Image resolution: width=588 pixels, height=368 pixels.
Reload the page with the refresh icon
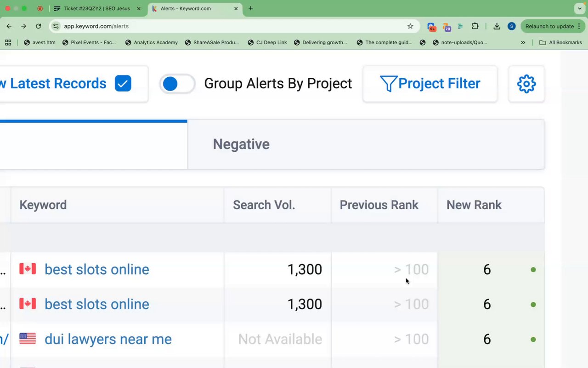38,26
